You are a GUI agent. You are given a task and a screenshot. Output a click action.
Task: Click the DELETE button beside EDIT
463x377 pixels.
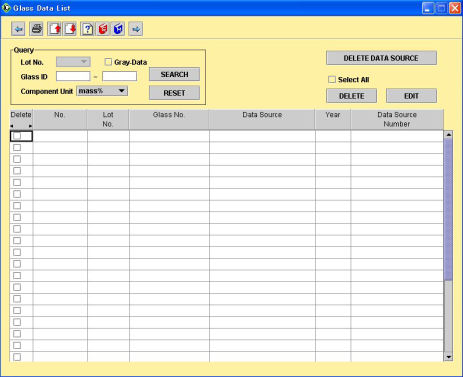tap(352, 96)
